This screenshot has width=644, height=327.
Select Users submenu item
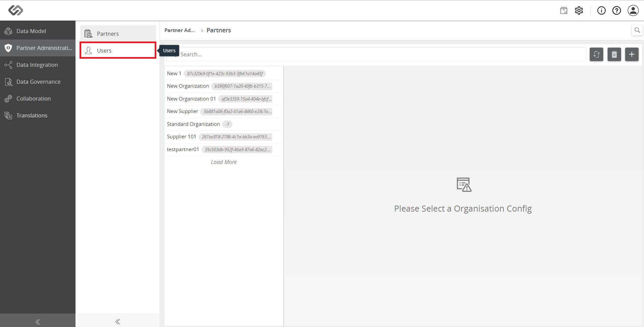(118, 50)
